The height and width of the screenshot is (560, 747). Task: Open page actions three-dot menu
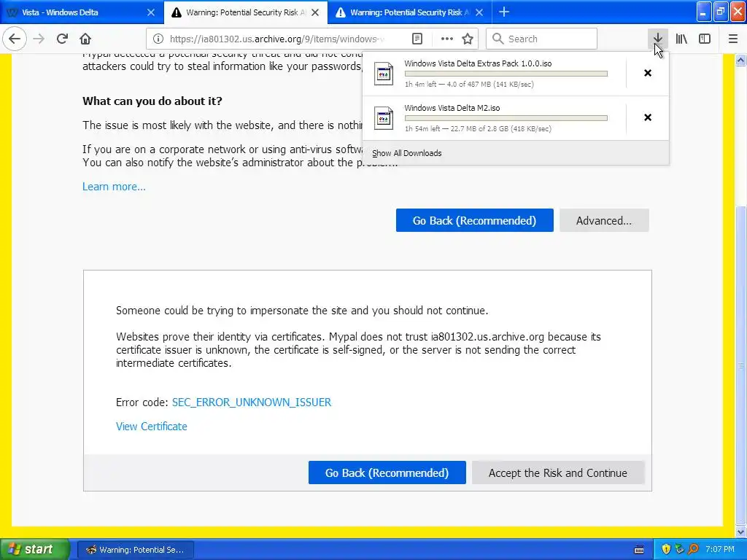[447, 39]
